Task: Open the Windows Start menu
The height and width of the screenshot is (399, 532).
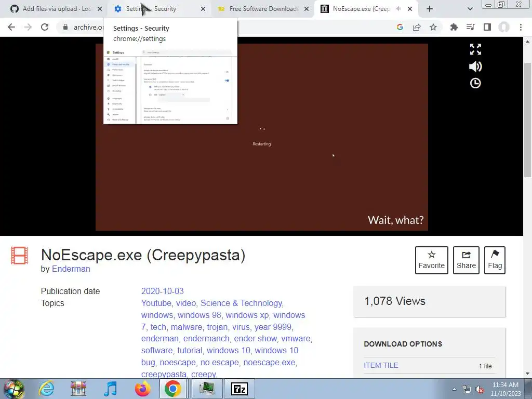Action: click(14, 389)
